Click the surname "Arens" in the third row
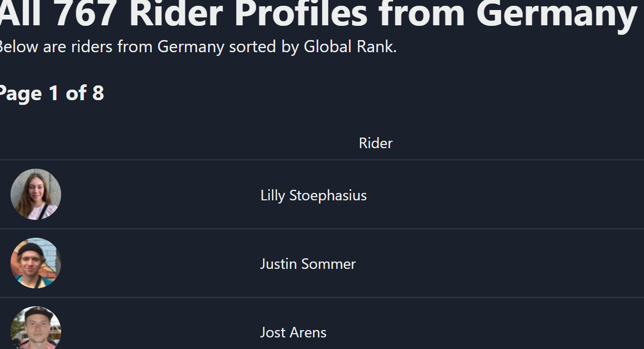The height and width of the screenshot is (349, 644). pyautogui.click(x=308, y=333)
